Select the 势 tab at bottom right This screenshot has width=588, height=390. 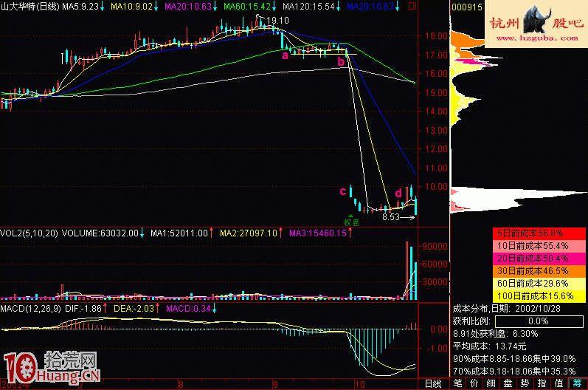pyautogui.click(x=525, y=383)
